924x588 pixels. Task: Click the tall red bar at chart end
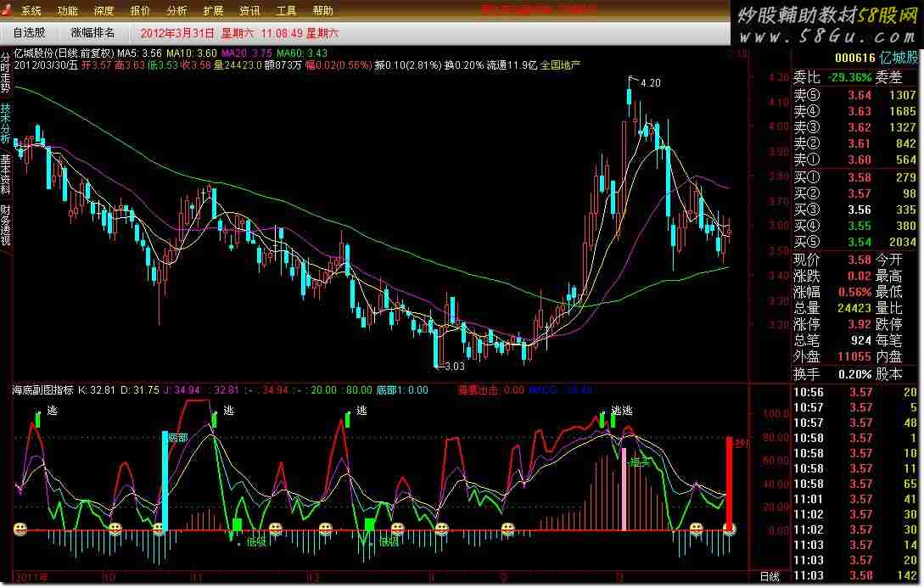[730, 483]
